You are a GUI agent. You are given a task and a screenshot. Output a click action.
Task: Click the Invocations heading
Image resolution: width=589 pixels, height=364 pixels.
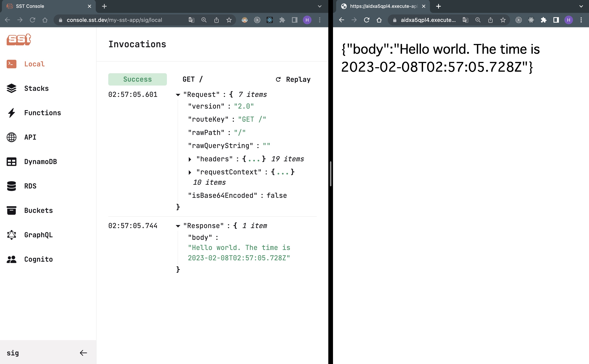pos(137,44)
